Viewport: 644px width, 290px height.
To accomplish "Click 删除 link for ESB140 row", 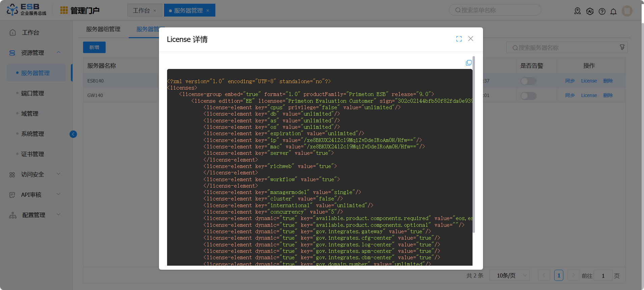I will click(x=608, y=81).
